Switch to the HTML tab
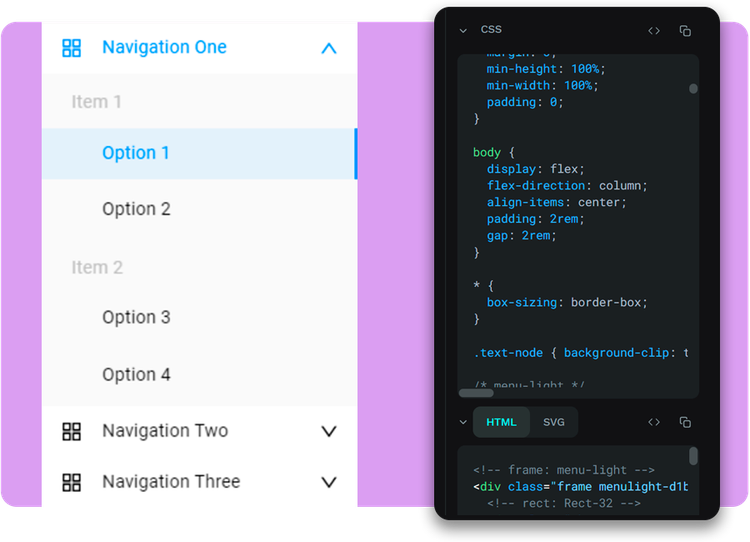Screen dimensions: 750x542 point(502,422)
